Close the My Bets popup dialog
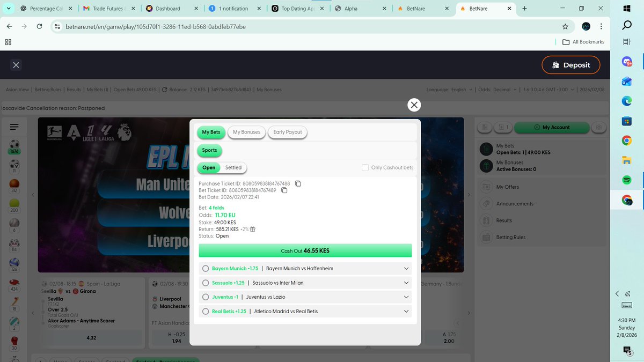 click(x=414, y=105)
